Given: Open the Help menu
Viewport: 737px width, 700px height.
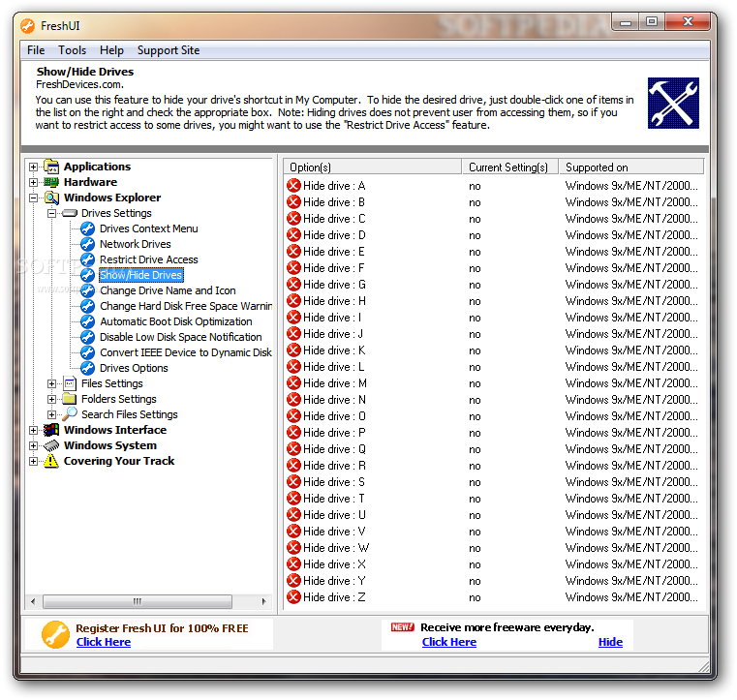Looking at the screenshot, I should tap(111, 50).
